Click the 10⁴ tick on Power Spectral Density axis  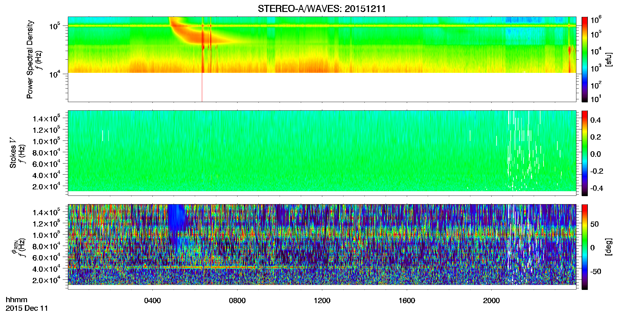click(x=54, y=74)
